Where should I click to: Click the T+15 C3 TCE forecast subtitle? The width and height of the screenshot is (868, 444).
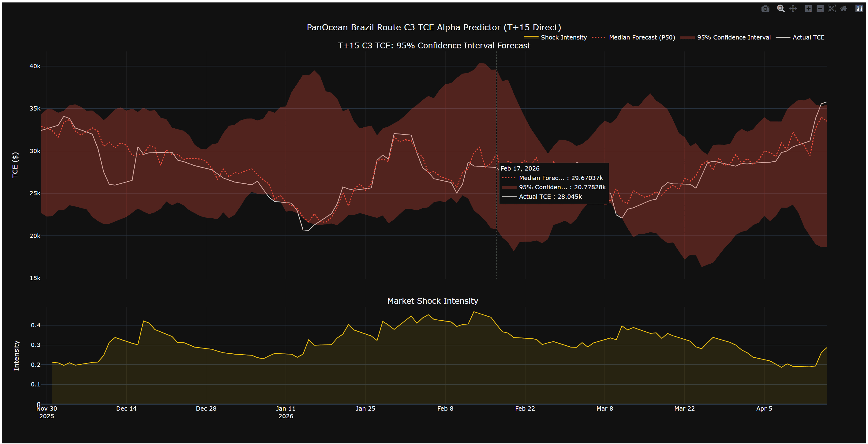click(x=434, y=46)
